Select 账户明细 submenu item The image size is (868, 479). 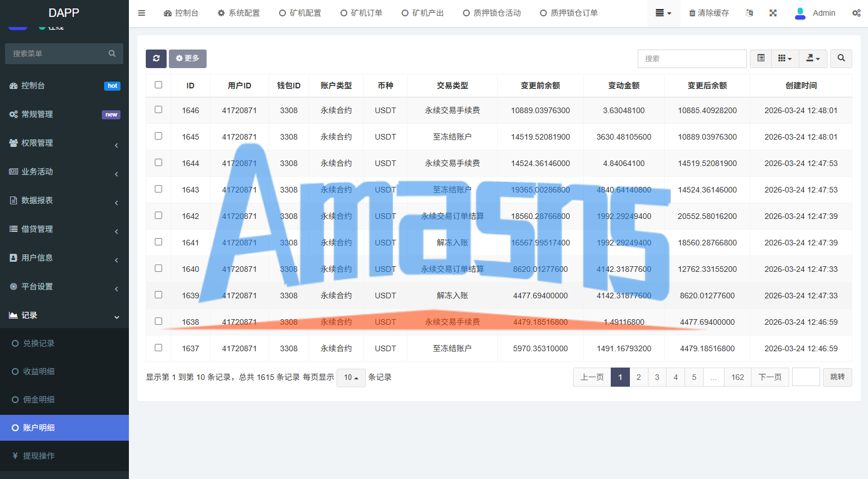pos(64,428)
